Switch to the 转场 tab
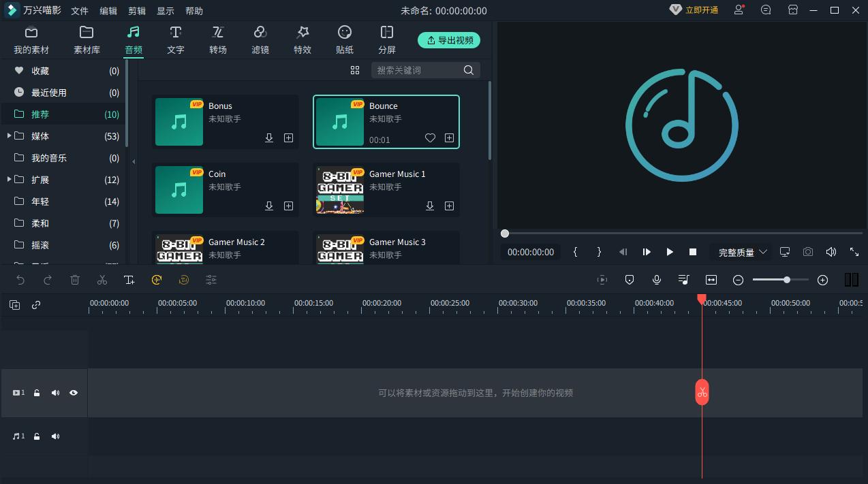 point(217,39)
